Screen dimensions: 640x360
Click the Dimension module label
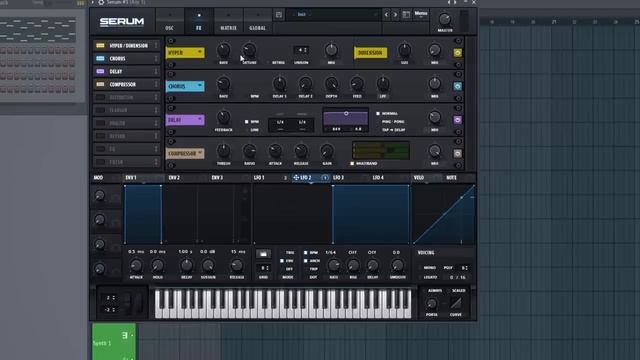(x=371, y=53)
